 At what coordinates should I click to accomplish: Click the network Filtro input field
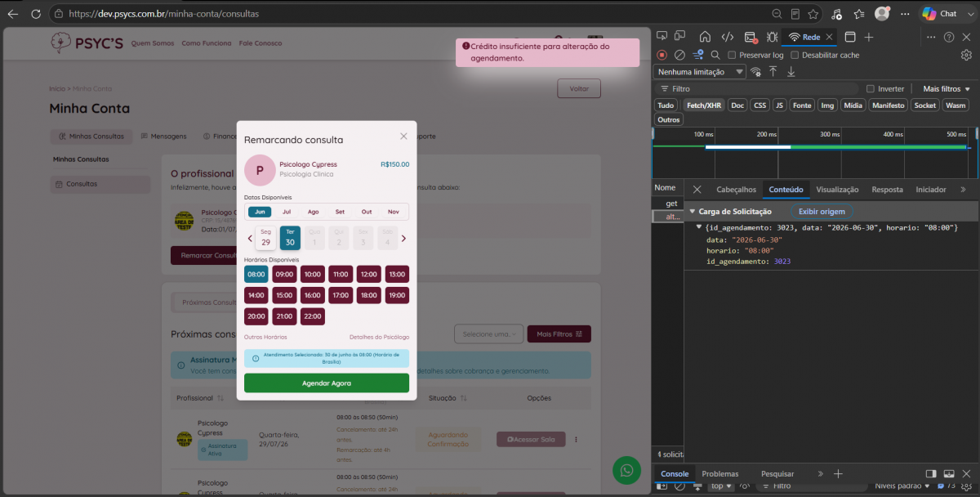coord(757,88)
